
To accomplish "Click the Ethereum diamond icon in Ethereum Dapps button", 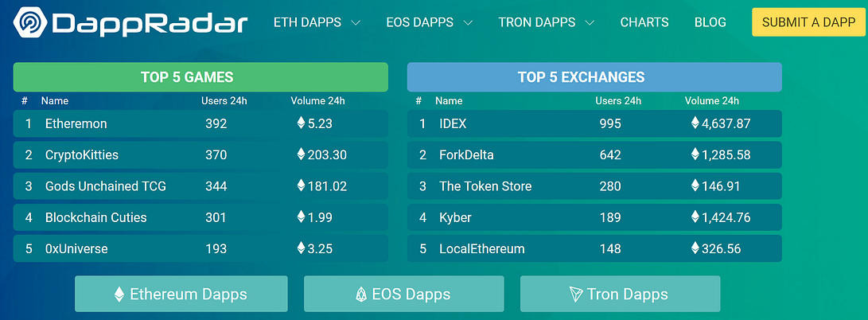I will tap(119, 295).
